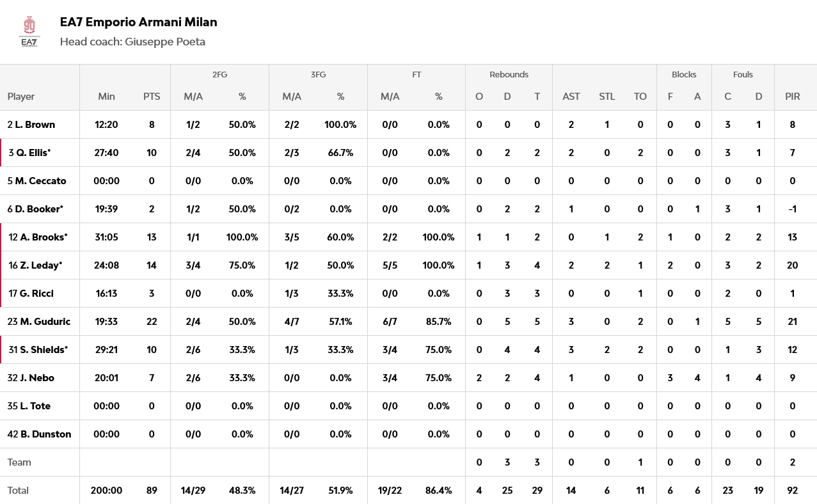The image size is (817, 504).
Task: Click the Fouls group header
Action: (x=743, y=75)
